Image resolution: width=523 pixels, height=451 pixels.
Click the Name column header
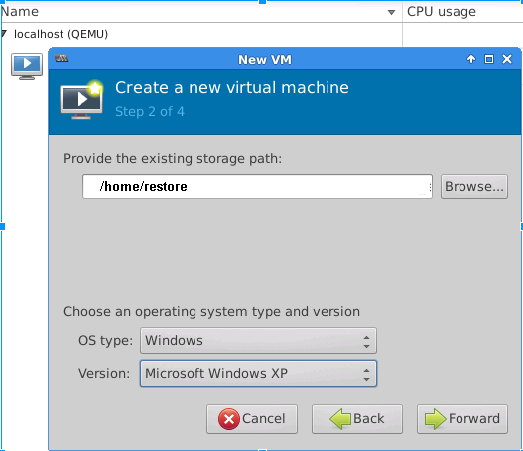click(x=201, y=12)
